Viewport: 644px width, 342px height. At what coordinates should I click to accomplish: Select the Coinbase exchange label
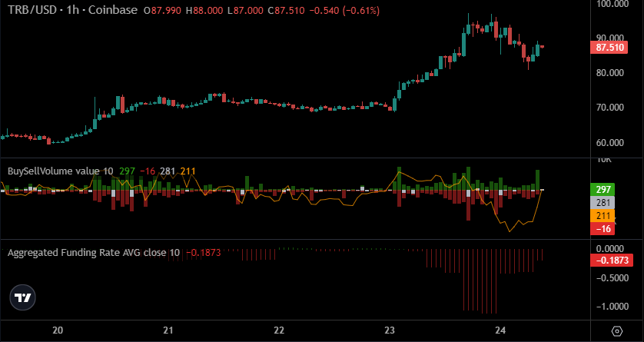pos(114,11)
